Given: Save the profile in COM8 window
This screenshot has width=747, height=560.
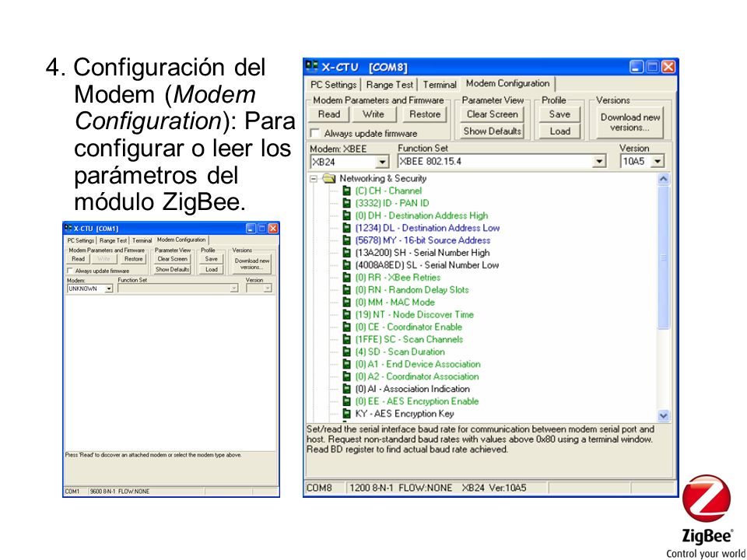Looking at the screenshot, I should (559, 114).
